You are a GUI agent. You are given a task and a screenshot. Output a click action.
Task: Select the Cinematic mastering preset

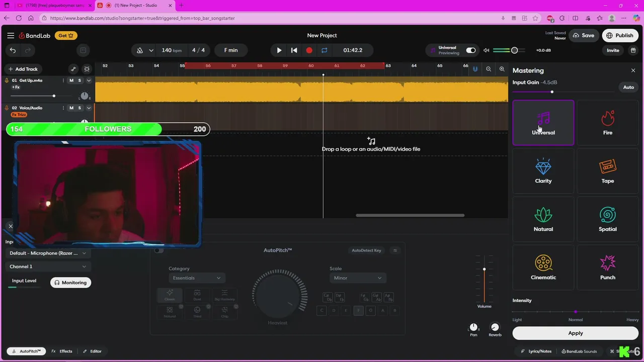pyautogui.click(x=543, y=267)
